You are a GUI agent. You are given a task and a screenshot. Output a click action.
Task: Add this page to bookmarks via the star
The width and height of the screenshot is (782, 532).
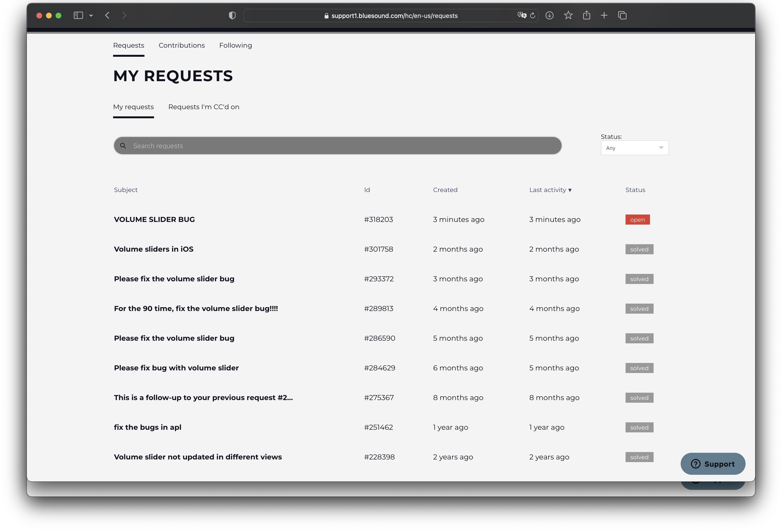[x=568, y=16]
